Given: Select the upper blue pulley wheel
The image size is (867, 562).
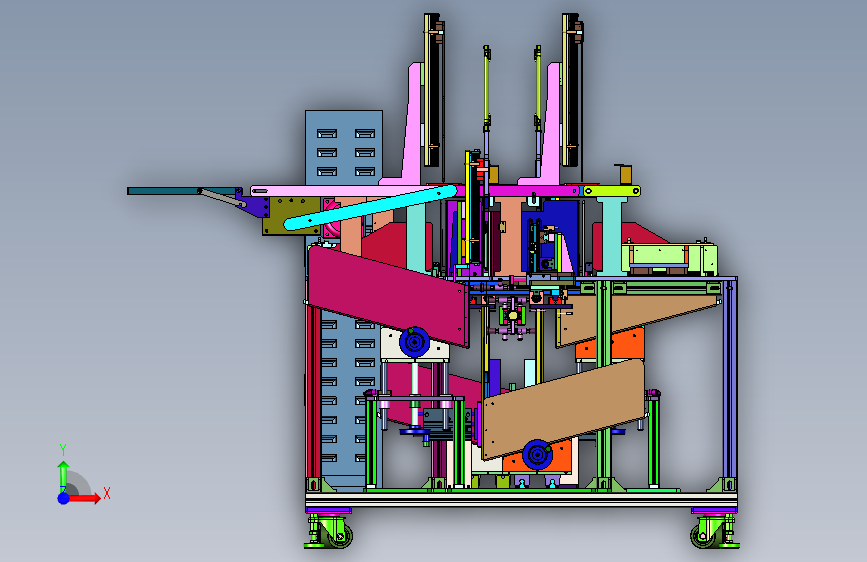Looking at the screenshot, I should tap(414, 342).
